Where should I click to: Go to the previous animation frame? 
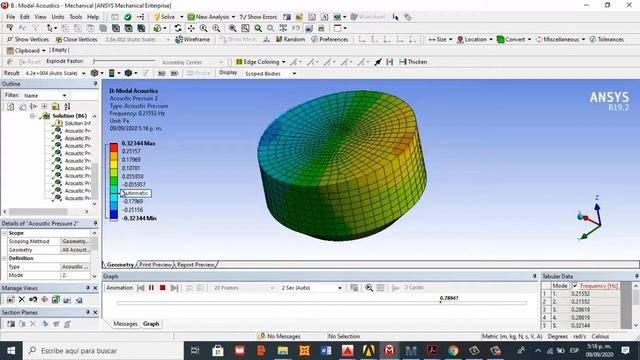pos(141,288)
